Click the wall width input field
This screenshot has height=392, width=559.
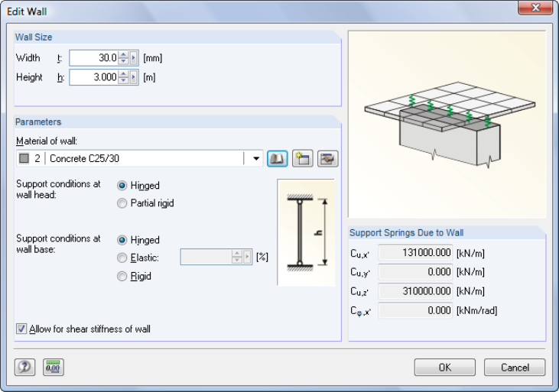[x=93, y=58]
